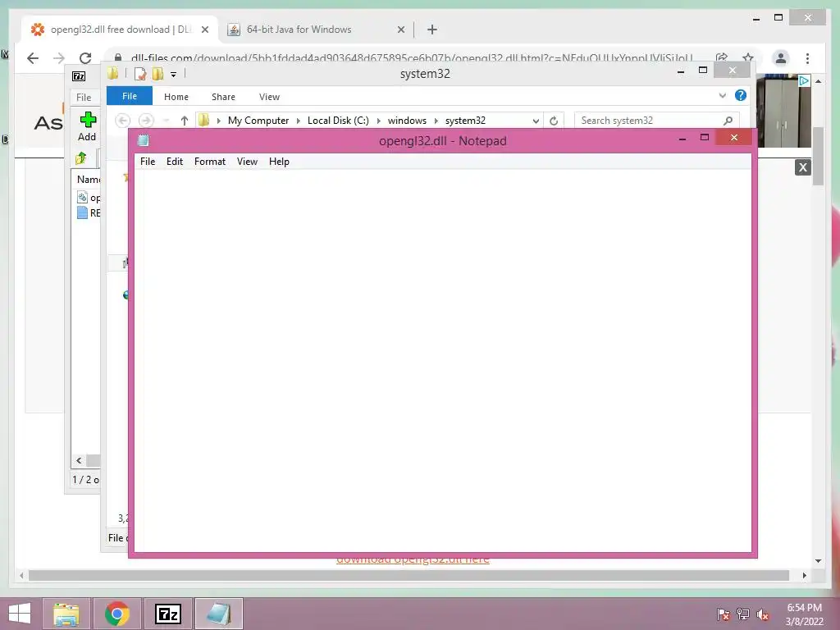
Task: Open the Notepad Edit menu
Action: (175, 162)
